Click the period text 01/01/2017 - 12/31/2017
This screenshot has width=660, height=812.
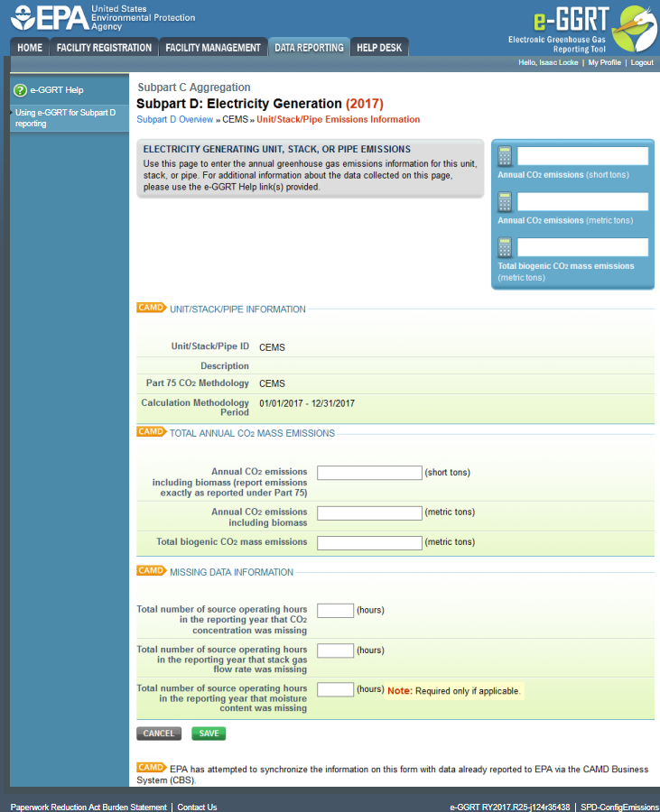(x=307, y=403)
